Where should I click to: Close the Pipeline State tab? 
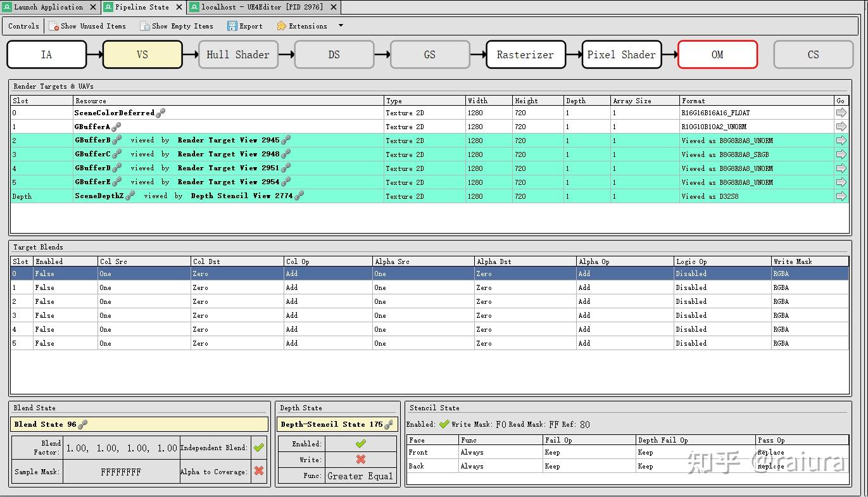179,7
